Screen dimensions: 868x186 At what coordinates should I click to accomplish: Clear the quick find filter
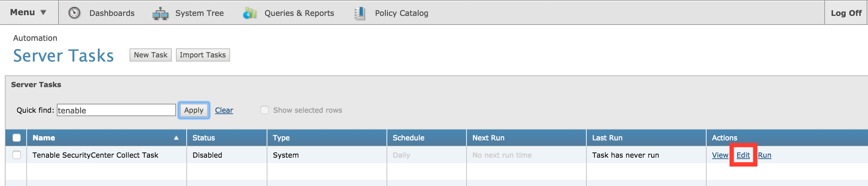pos(224,110)
